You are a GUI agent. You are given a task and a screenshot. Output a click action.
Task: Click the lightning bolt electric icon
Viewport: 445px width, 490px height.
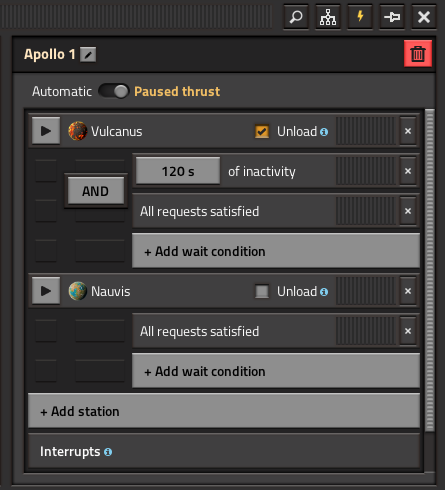click(x=360, y=17)
